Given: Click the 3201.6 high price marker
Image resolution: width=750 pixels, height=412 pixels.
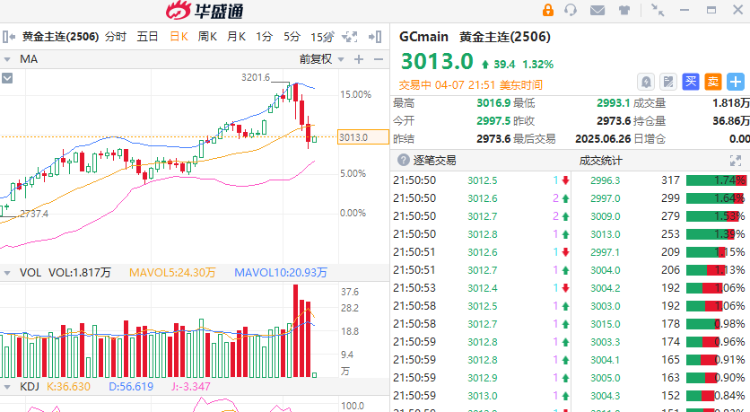Looking at the screenshot, I should pyautogui.click(x=255, y=78).
